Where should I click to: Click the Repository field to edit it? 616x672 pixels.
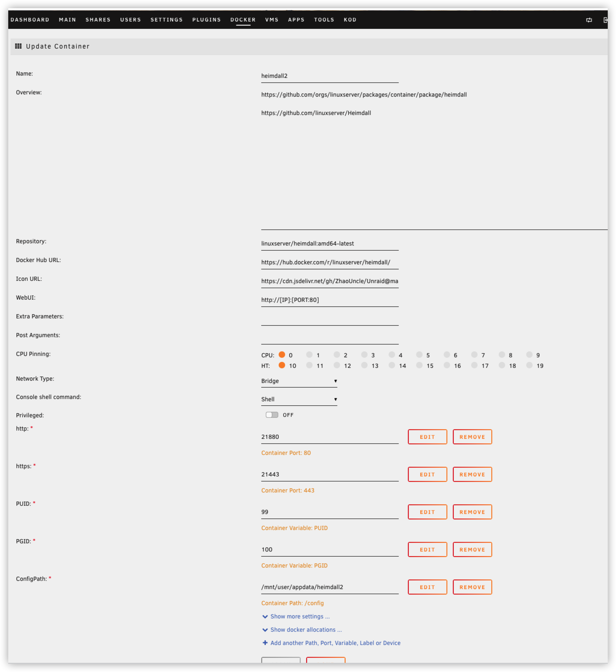point(330,243)
